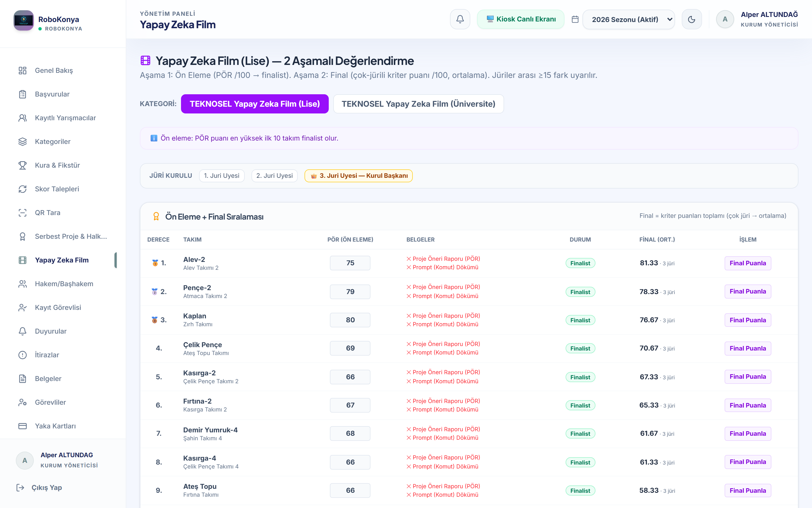This screenshot has height=508, width=812.
Task: Click the Skor Talepleri refresh icon
Action: [23, 189]
